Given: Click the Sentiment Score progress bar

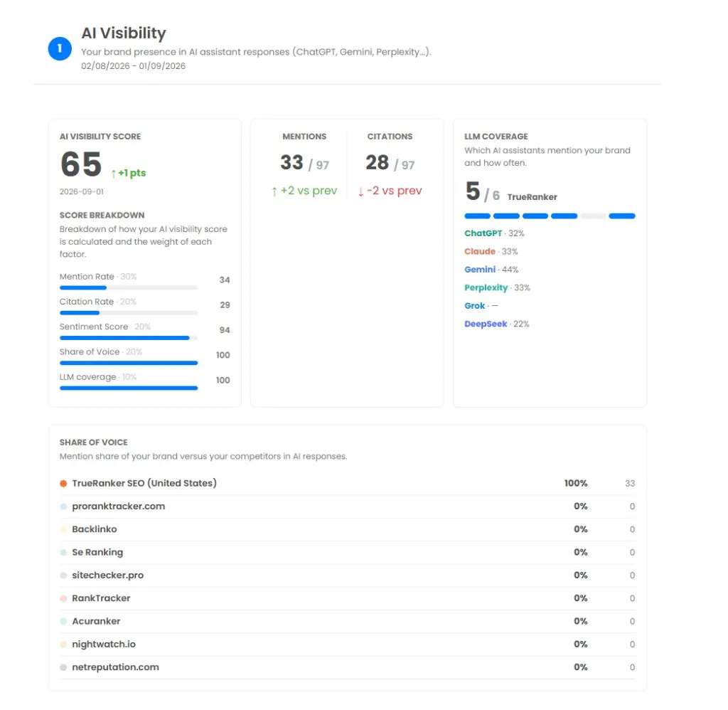Looking at the screenshot, I should pos(129,338).
